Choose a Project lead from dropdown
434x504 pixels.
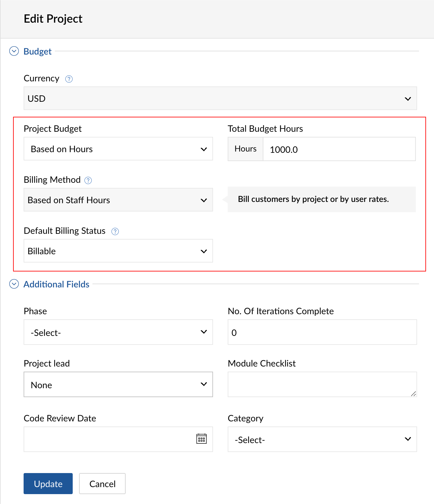[x=118, y=385]
